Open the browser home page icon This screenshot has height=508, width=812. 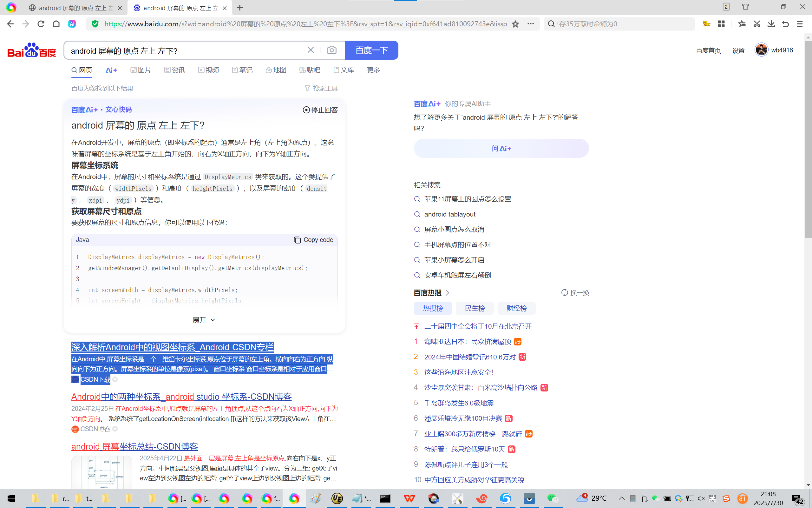pos(56,24)
